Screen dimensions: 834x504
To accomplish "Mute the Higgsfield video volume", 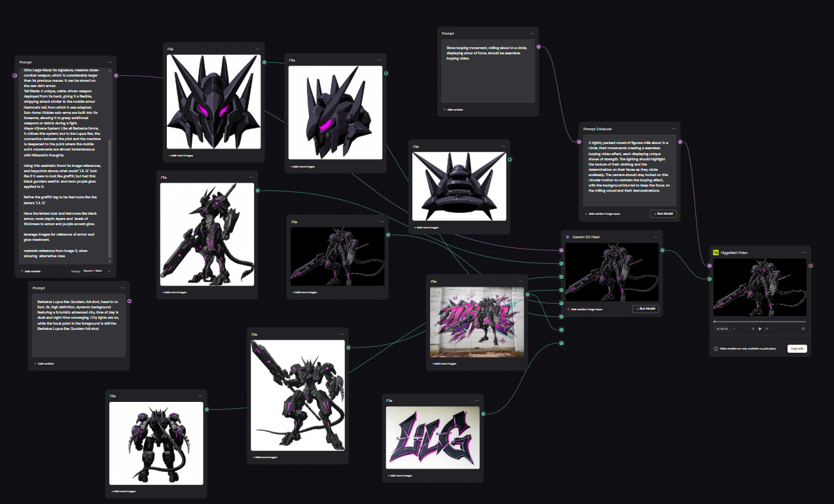I will (803, 329).
